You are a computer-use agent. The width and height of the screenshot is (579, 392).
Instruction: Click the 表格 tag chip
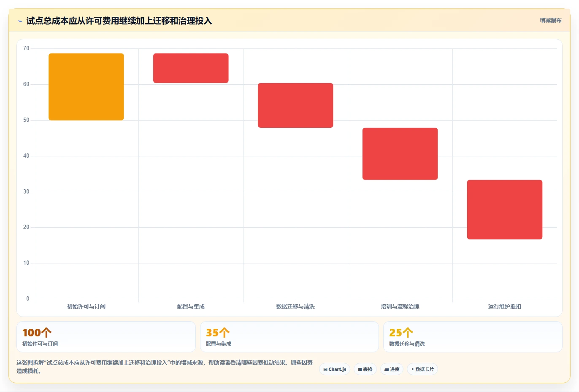click(x=365, y=369)
